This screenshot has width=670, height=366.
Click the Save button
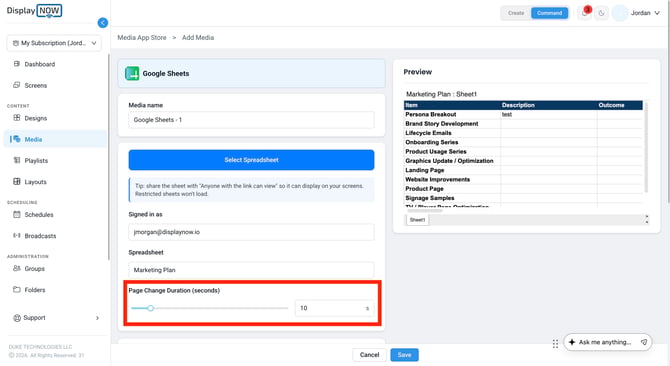[404, 354]
